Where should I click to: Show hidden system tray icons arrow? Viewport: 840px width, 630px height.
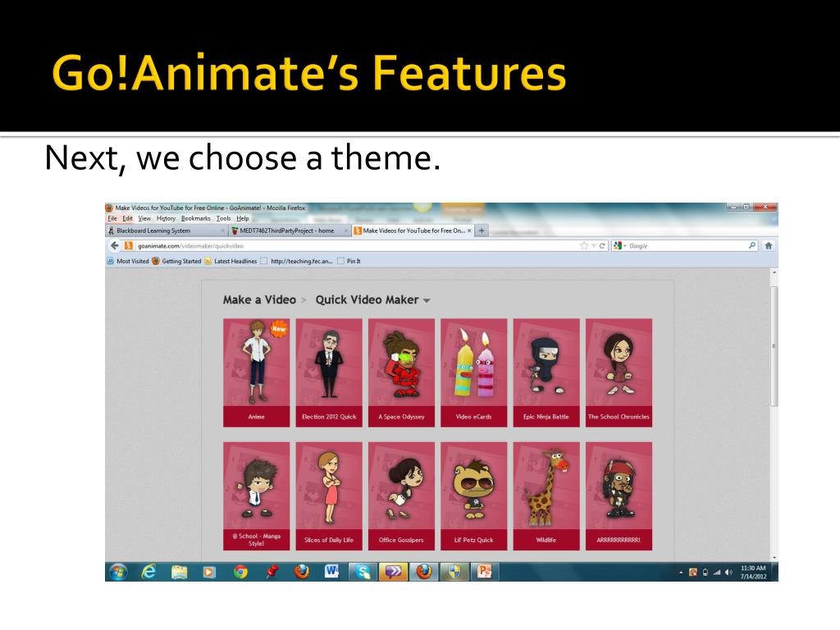click(681, 572)
